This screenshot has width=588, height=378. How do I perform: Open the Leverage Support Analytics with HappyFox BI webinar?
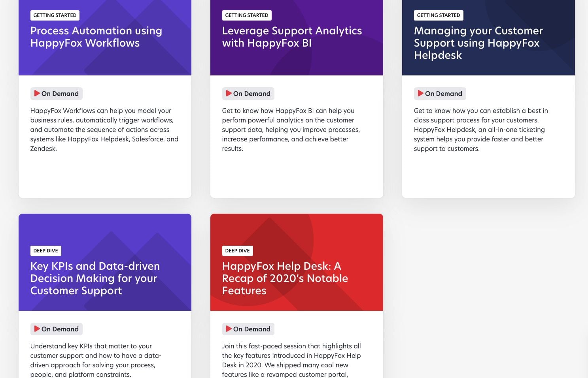pyautogui.click(x=292, y=37)
